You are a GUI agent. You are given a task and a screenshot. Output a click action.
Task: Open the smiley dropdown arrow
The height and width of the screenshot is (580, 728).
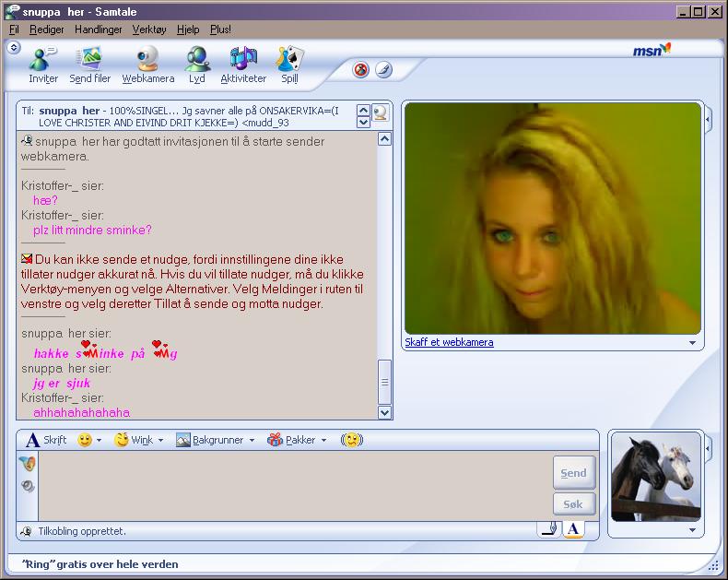[99, 440]
